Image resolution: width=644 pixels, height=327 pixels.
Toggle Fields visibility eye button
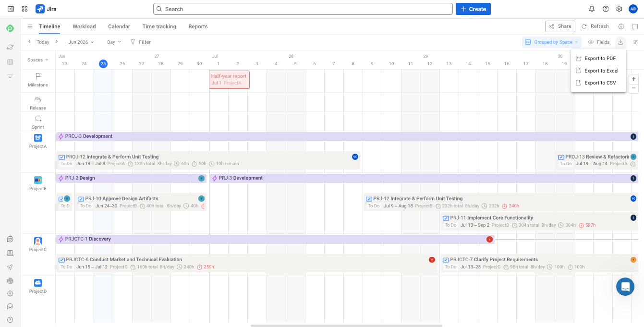(599, 42)
